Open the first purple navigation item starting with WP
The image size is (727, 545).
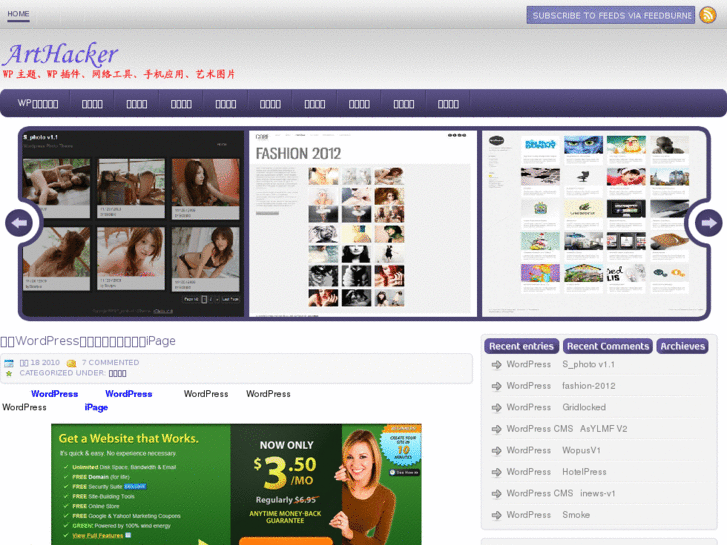38,103
